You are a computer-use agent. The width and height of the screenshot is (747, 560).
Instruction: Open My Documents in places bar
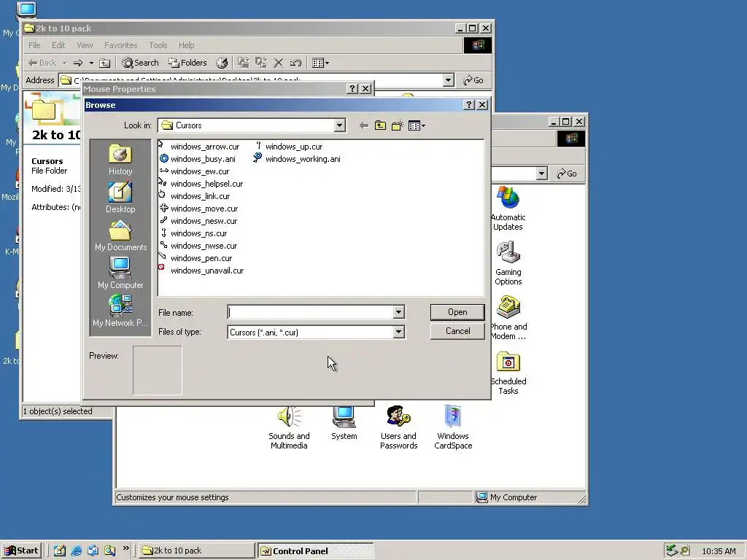pyautogui.click(x=120, y=236)
